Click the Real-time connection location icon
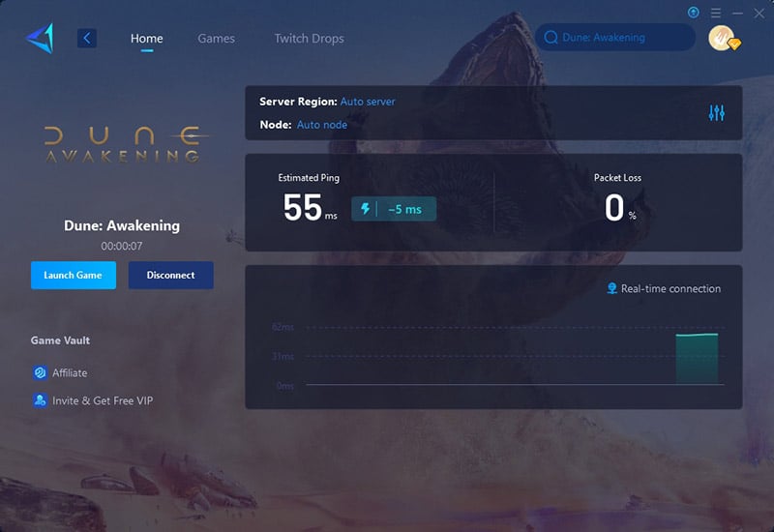This screenshot has height=532, width=774. [x=611, y=288]
